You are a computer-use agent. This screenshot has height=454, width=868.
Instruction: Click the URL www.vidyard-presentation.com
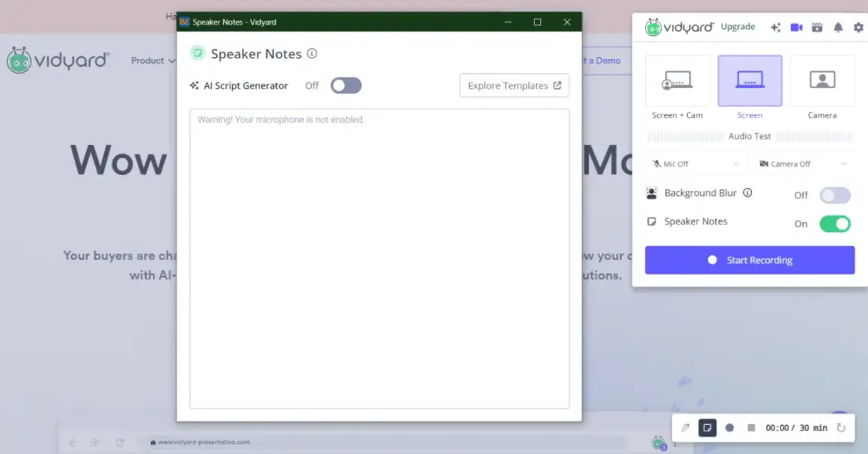(204, 442)
